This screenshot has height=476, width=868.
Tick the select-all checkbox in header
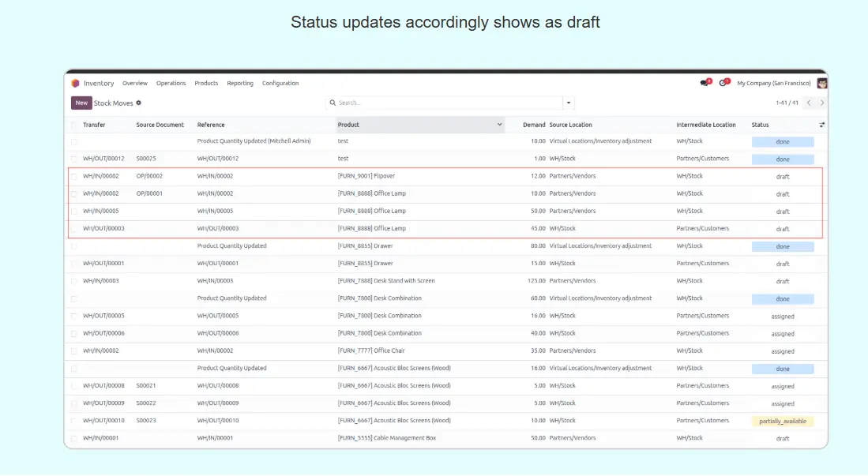74,125
